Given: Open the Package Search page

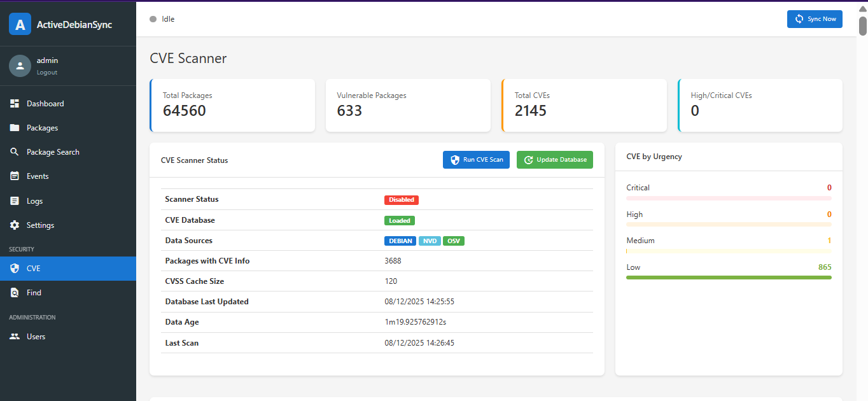Looking at the screenshot, I should click(53, 152).
